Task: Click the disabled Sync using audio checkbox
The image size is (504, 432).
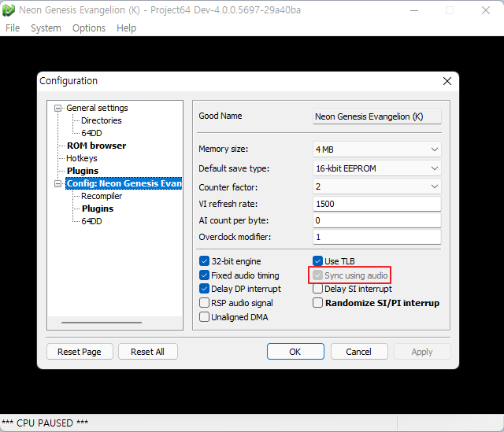Action: 317,275
